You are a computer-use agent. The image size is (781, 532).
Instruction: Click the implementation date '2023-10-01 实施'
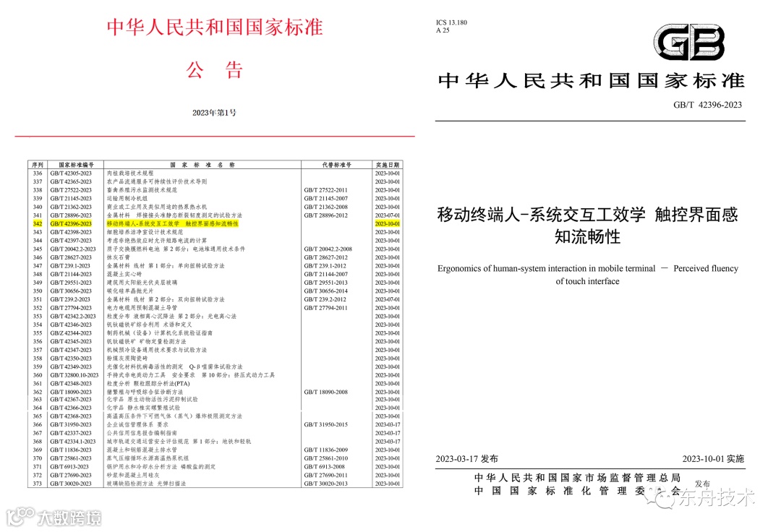713,459
